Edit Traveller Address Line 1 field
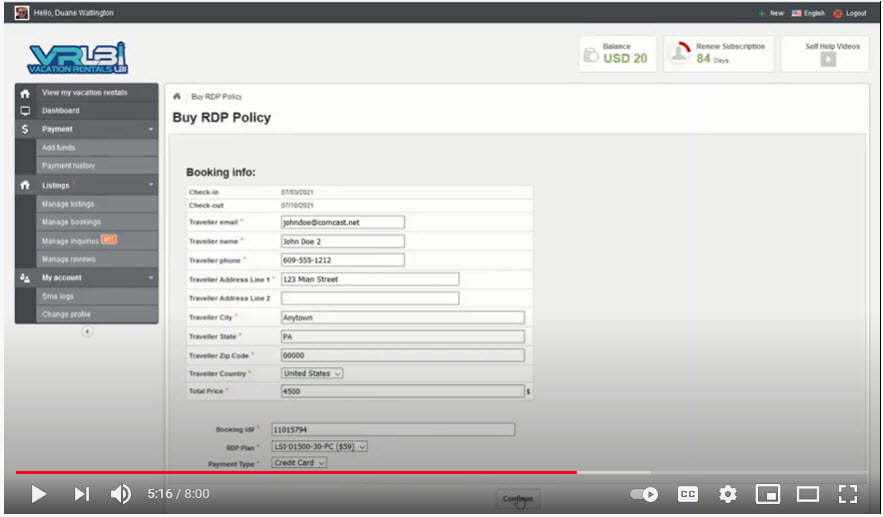Viewport: 883px width, 517px height. [370, 279]
